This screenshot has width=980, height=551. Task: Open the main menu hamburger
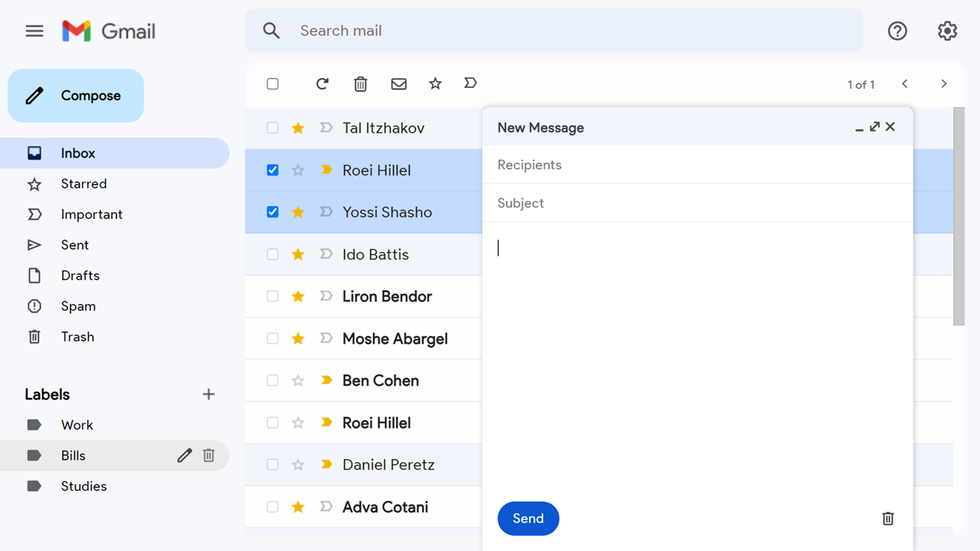34,31
